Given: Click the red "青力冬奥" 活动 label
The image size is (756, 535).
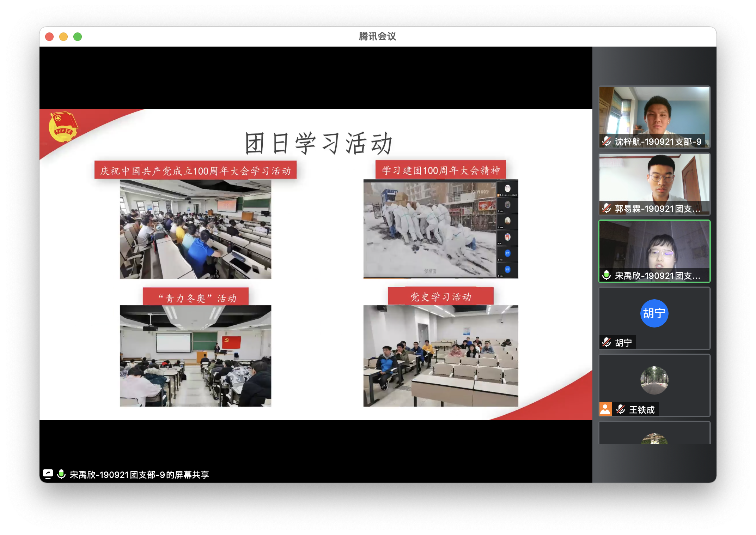Looking at the screenshot, I should [x=196, y=297].
